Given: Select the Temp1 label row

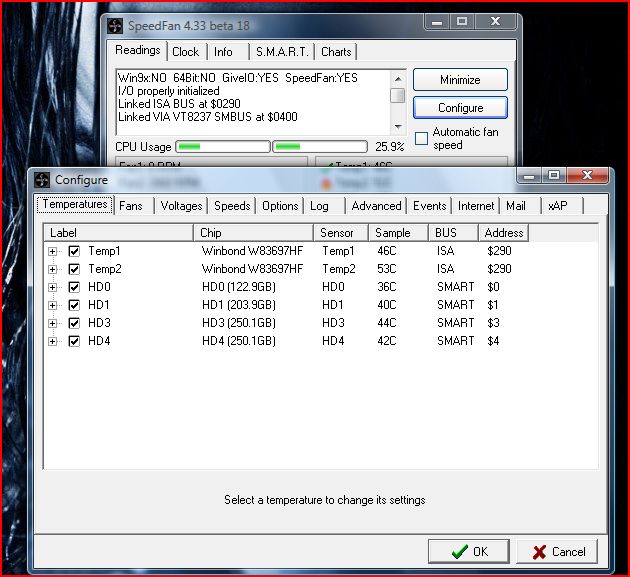Looking at the screenshot, I should (104, 252).
